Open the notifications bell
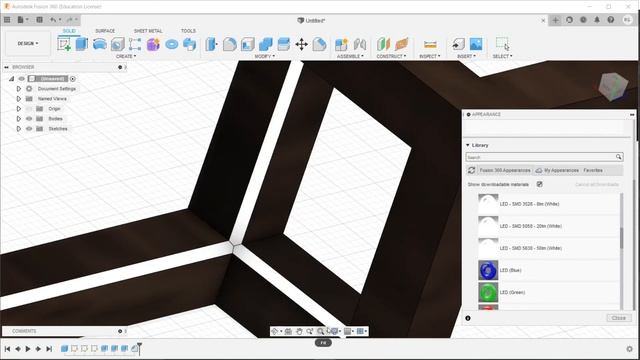Image resolution: width=640 pixels, height=360 pixels. point(597,20)
